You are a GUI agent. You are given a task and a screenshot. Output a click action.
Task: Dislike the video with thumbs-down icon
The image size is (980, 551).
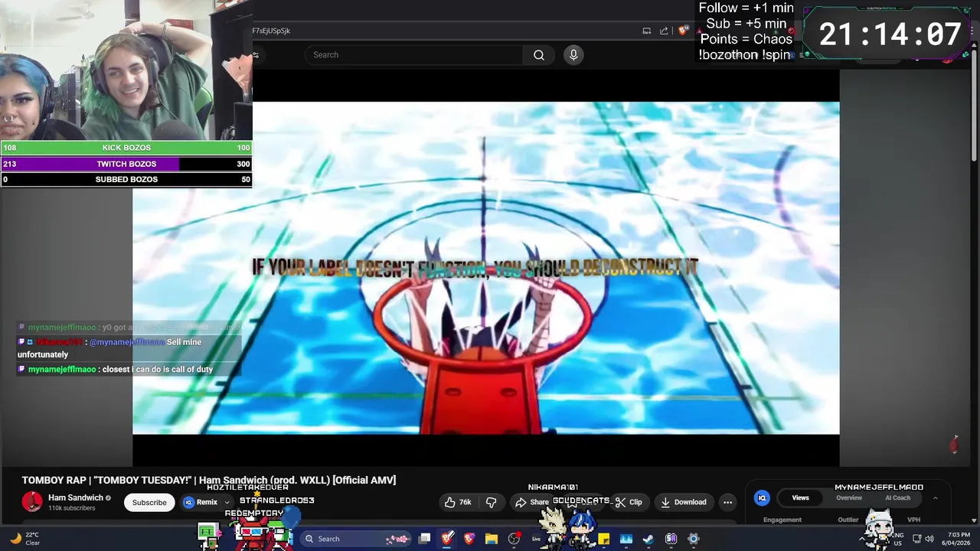492,502
